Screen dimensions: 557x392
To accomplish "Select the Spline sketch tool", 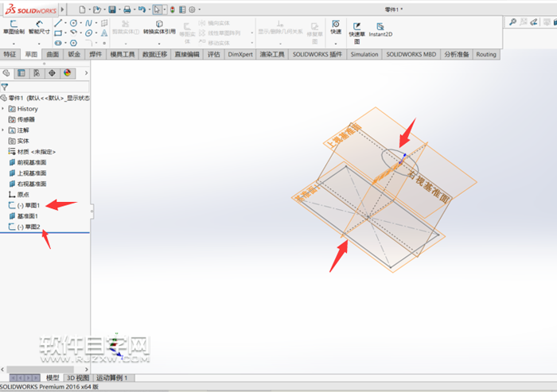I will (x=88, y=23).
